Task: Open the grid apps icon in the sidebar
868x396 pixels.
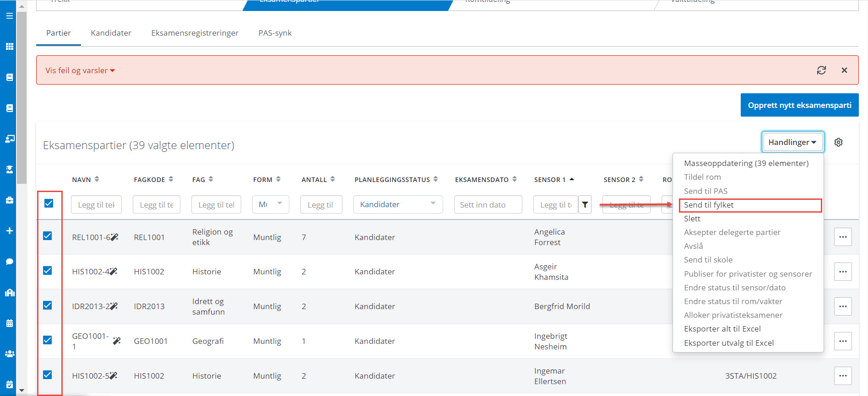Action: [x=9, y=47]
